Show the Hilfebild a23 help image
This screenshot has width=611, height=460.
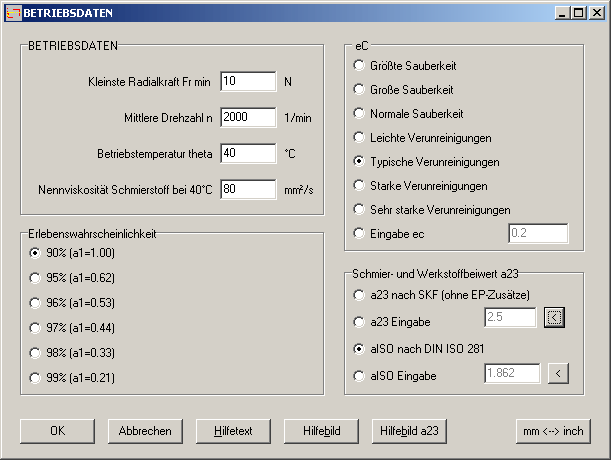tap(410, 430)
